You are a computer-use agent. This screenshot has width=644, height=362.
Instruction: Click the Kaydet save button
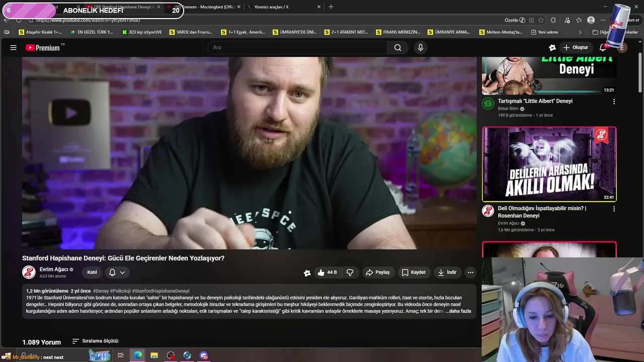(x=414, y=273)
